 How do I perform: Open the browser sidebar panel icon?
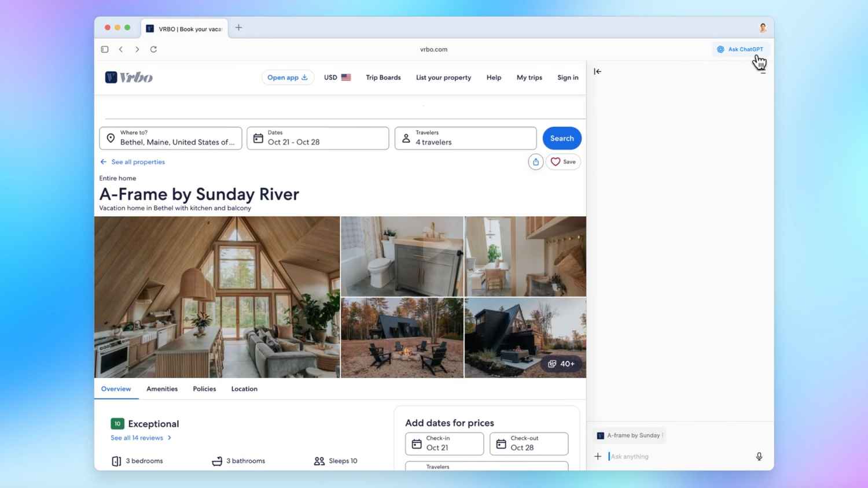pos(105,49)
